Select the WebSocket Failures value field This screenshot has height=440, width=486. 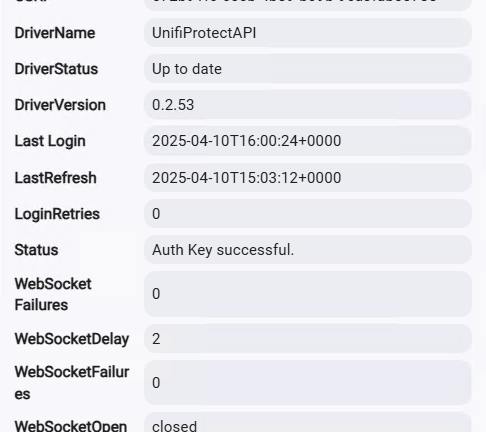pyautogui.click(x=308, y=294)
